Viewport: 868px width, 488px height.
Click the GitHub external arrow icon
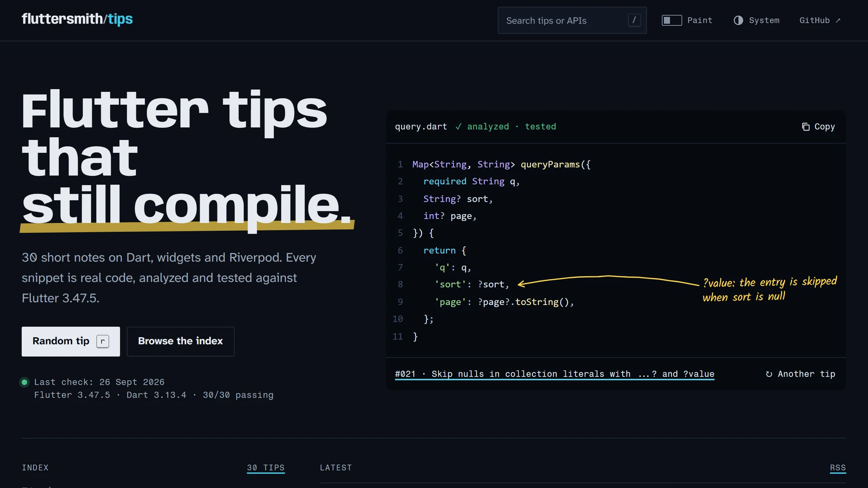pyautogui.click(x=838, y=20)
